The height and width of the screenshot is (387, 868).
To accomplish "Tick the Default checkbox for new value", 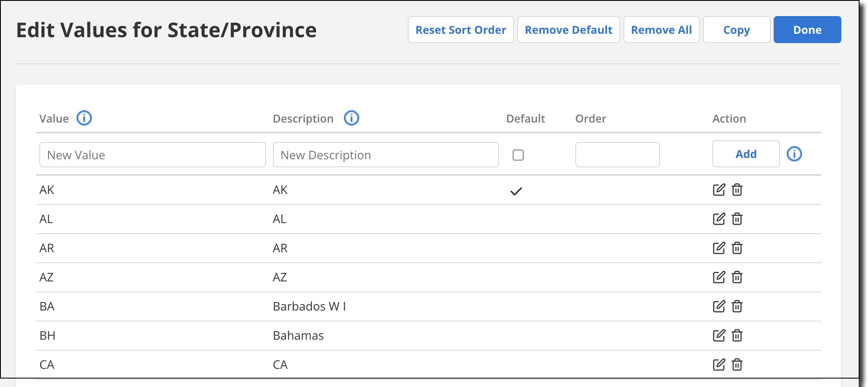I will (x=518, y=155).
